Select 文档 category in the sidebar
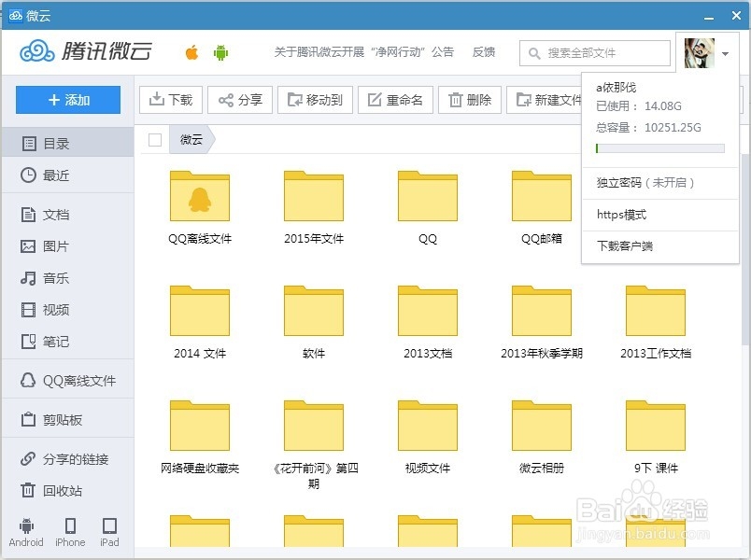751x560 pixels. (x=67, y=215)
